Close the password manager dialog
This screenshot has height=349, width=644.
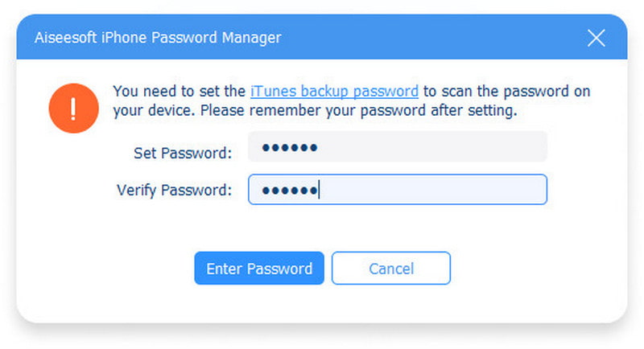click(x=596, y=38)
